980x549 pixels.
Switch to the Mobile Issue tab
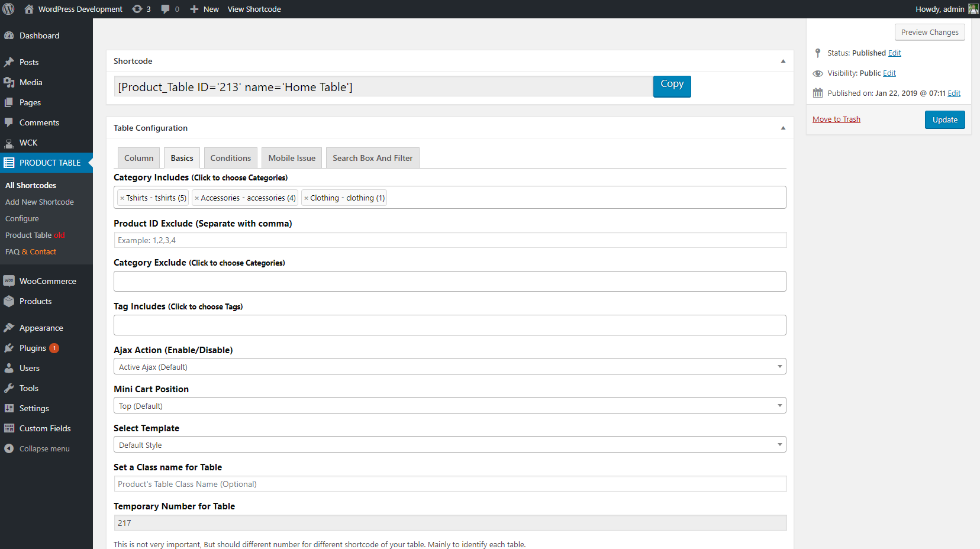[292, 158]
